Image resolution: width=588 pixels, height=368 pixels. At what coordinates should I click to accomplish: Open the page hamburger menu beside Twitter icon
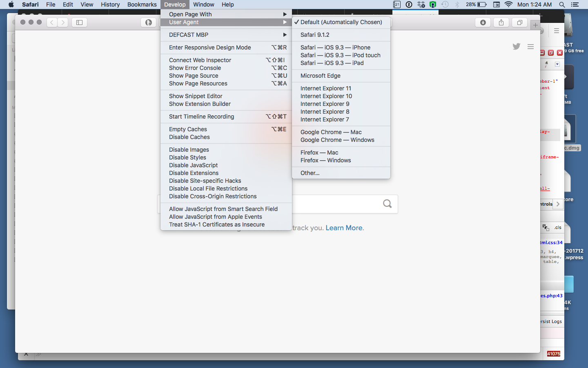click(x=530, y=47)
